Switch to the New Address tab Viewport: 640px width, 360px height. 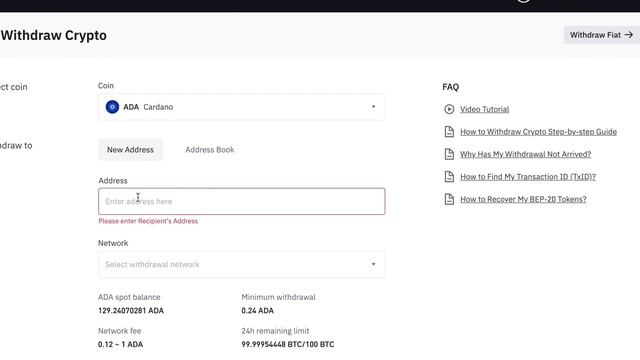coord(130,150)
